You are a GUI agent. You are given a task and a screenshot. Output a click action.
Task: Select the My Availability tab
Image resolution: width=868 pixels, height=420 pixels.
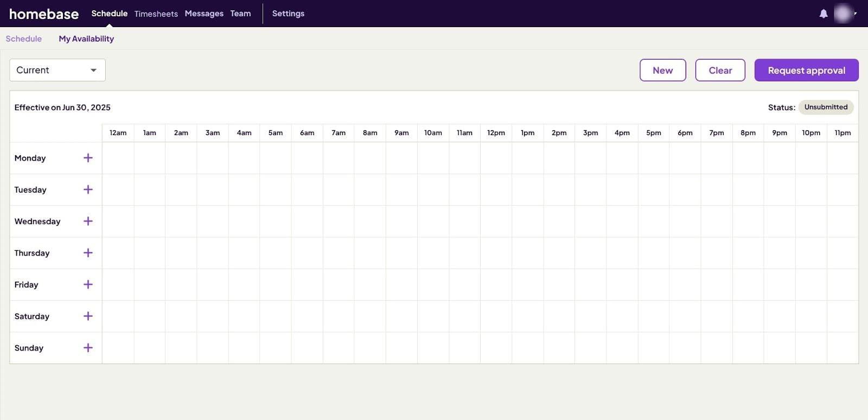[x=86, y=39]
